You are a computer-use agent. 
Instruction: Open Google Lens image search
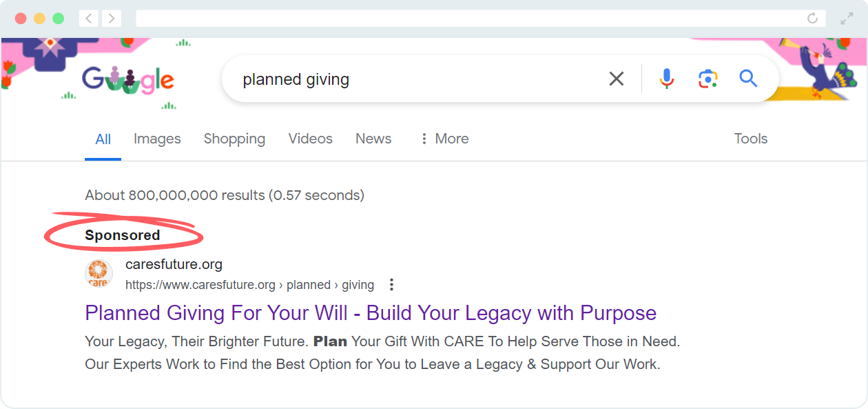tap(707, 79)
